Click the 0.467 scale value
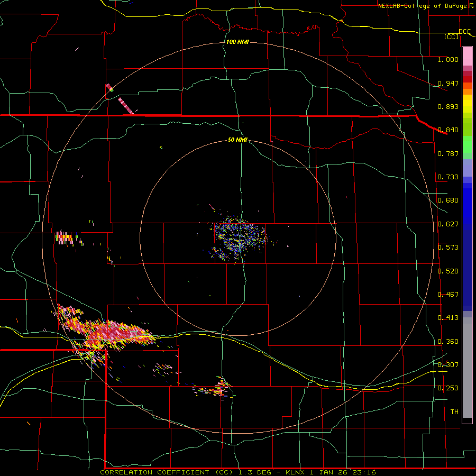The height and width of the screenshot is (476, 476). [x=448, y=295]
